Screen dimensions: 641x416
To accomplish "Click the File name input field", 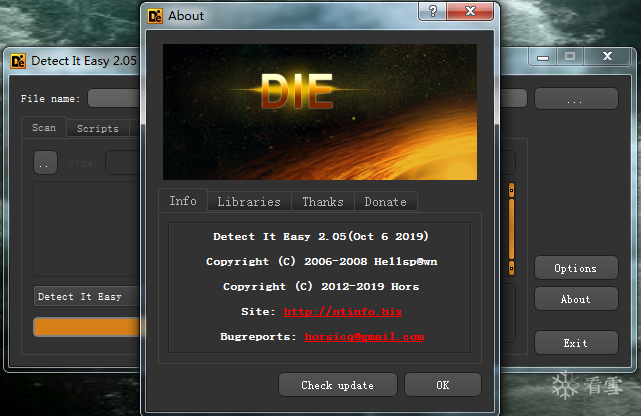I will point(114,98).
